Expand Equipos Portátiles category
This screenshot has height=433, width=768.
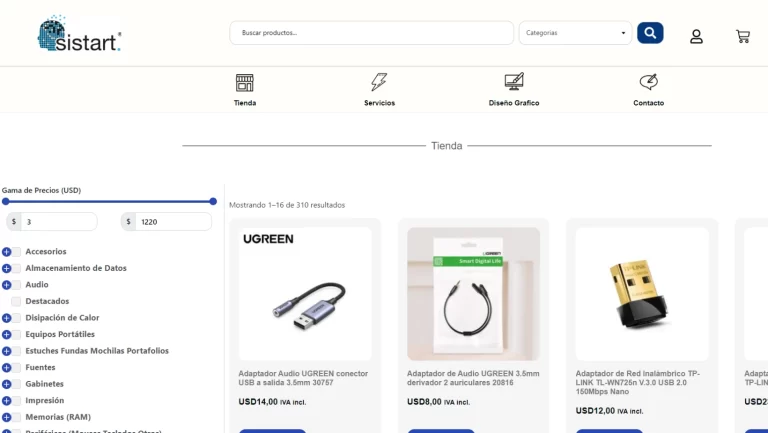pos(6,335)
